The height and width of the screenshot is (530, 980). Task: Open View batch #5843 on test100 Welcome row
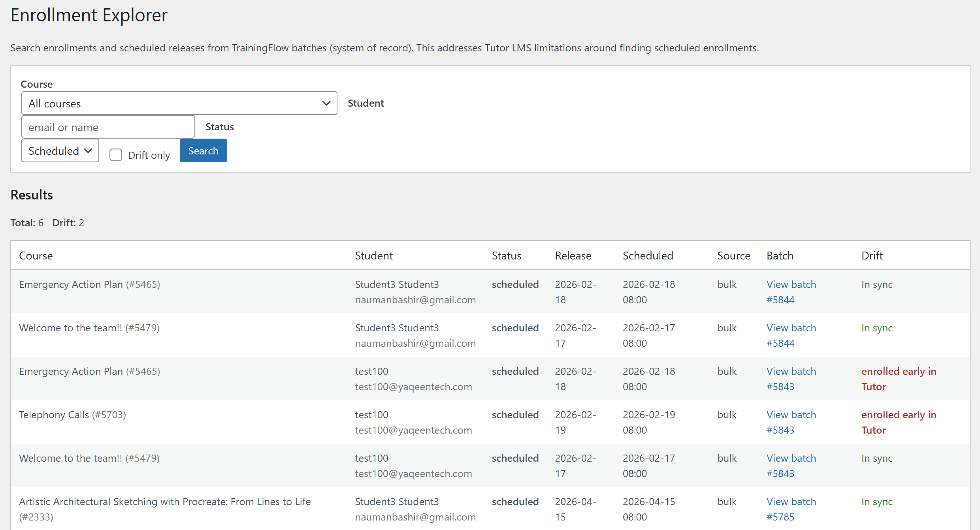point(791,466)
